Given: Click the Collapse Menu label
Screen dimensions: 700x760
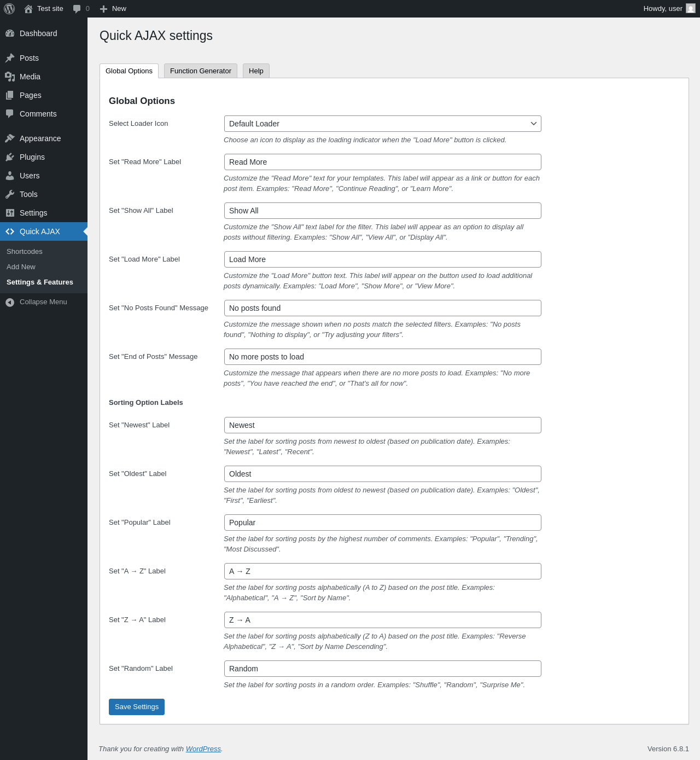Looking at the screenshot, I should click(43, 302).
